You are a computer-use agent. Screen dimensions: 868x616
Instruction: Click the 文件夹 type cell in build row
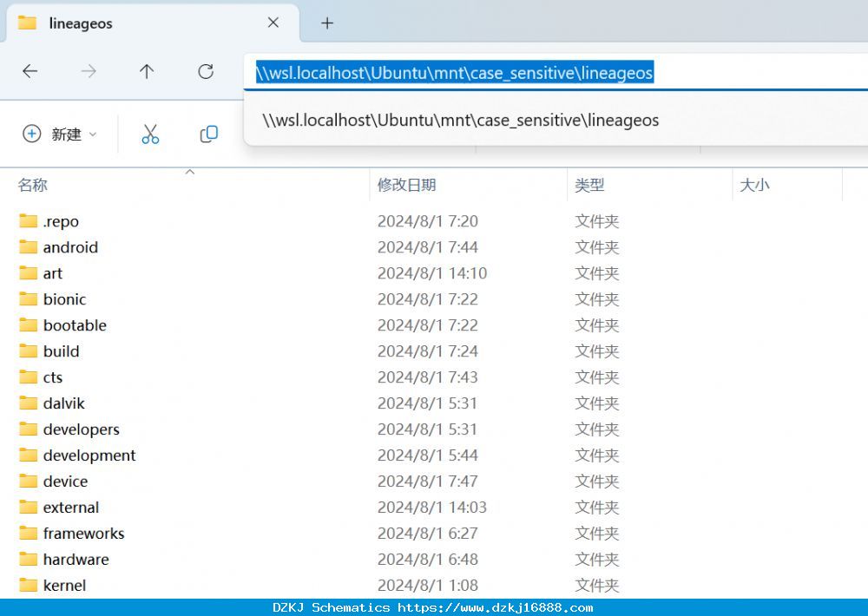point(597,351)
